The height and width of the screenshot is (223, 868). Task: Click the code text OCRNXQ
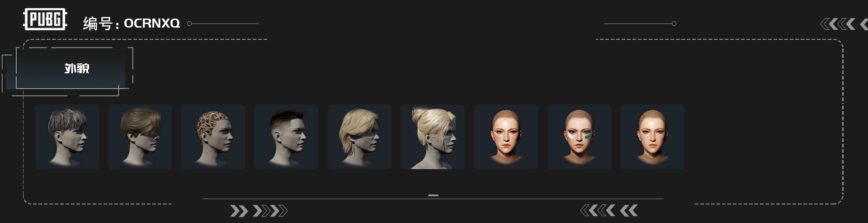tap(152, 23)
